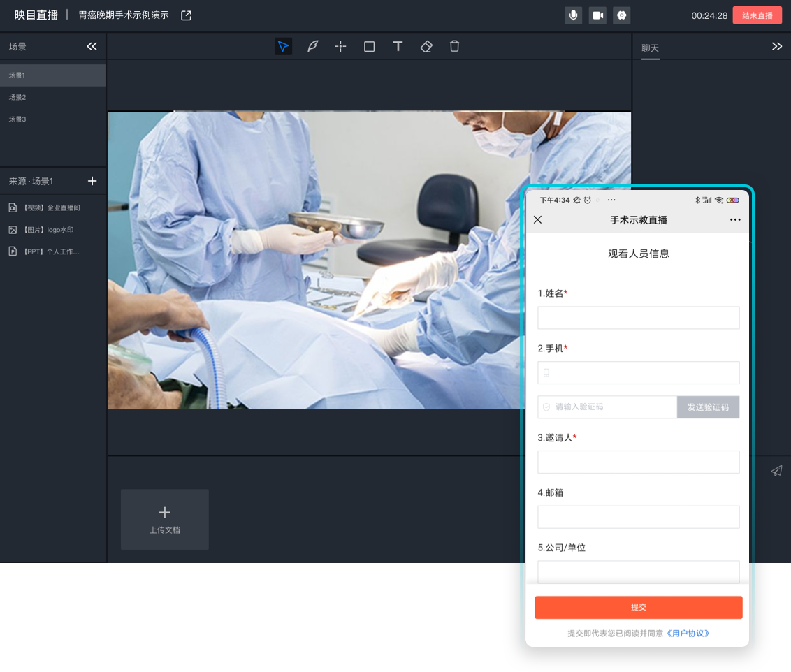Open the 《用户协议》 link

click(688, 634)
